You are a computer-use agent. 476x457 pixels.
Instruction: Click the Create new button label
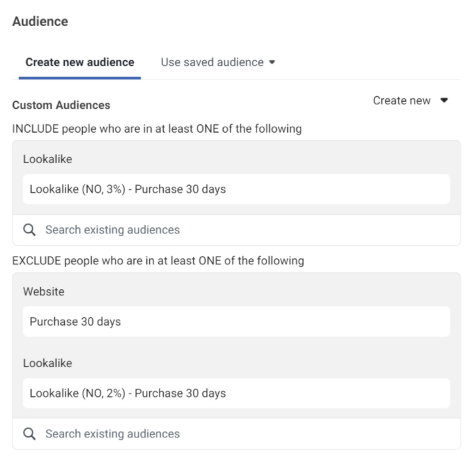point(402,101)
